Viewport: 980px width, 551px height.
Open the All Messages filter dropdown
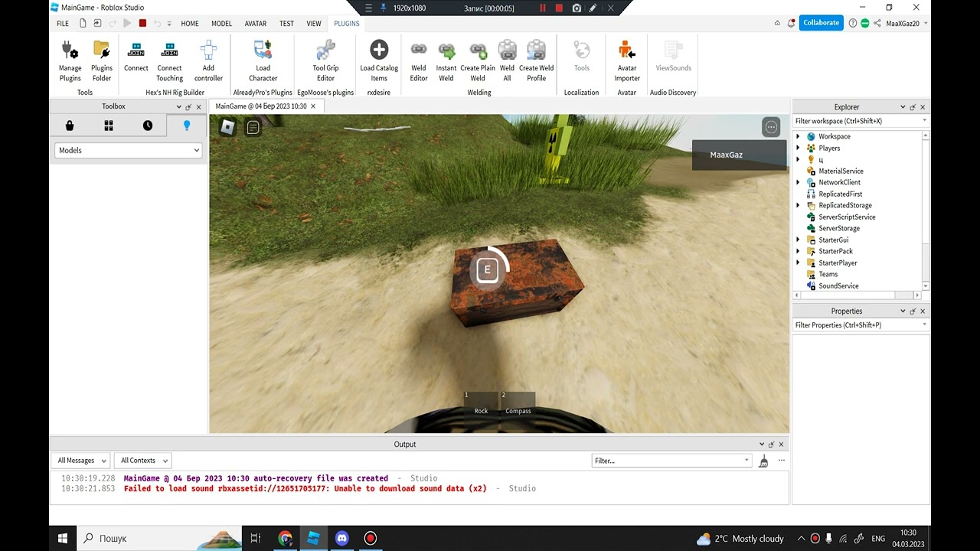(x=80, y=461)
